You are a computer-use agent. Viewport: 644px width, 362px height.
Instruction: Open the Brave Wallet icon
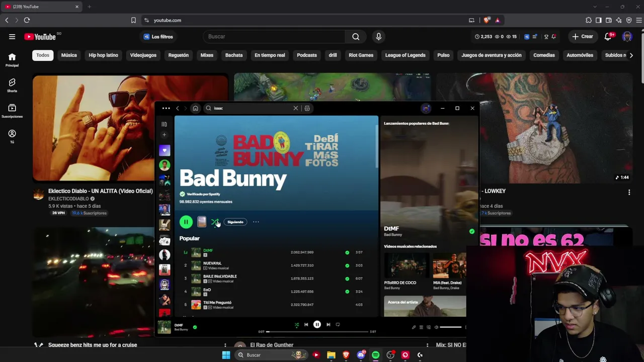coord(609,20)
